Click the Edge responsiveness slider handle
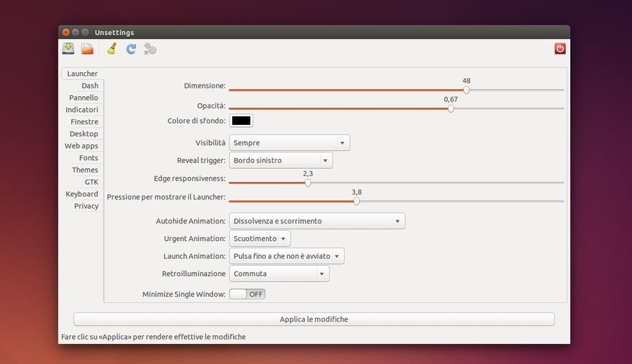Viewport: 632px width, 364px height. [x=308, y=183]
